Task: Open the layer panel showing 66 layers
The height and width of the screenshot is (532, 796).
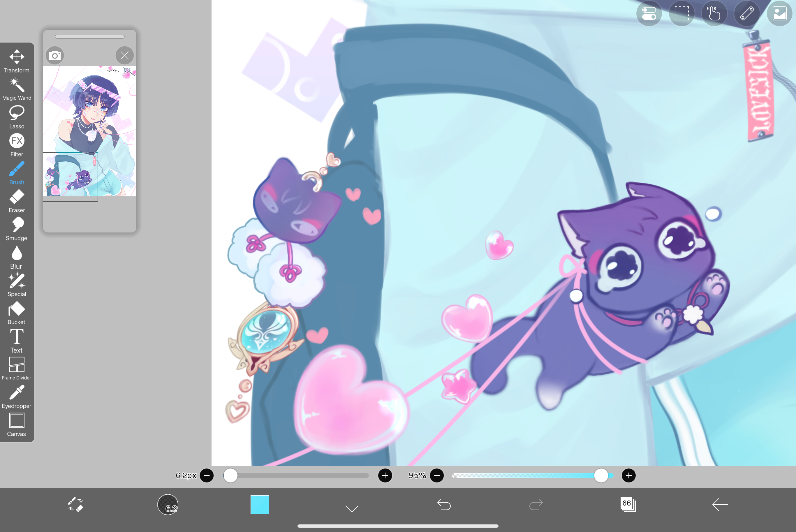Action: [628, 505]
